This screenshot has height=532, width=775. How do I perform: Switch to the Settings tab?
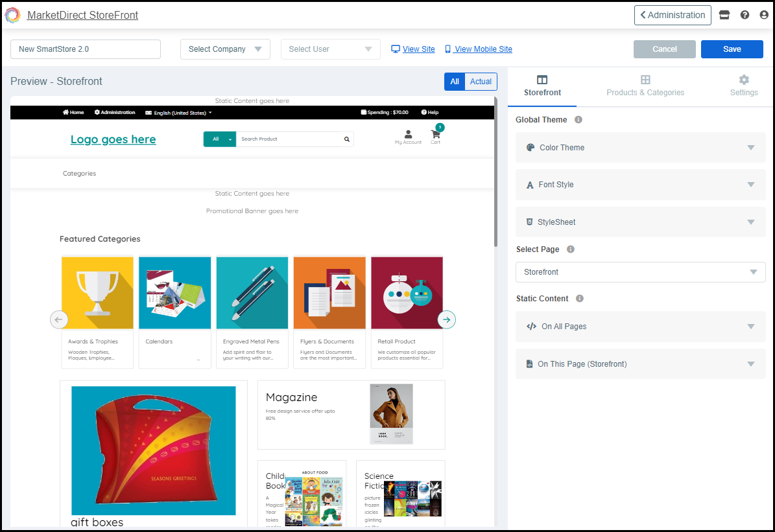[743, 86]
